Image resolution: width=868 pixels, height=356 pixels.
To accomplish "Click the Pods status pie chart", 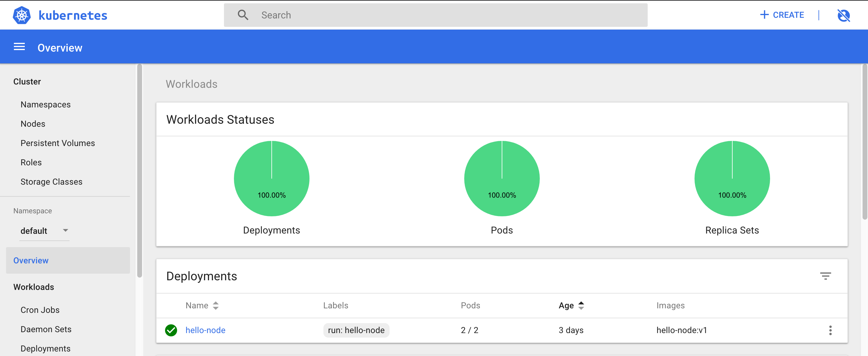I will click(501, 178).
